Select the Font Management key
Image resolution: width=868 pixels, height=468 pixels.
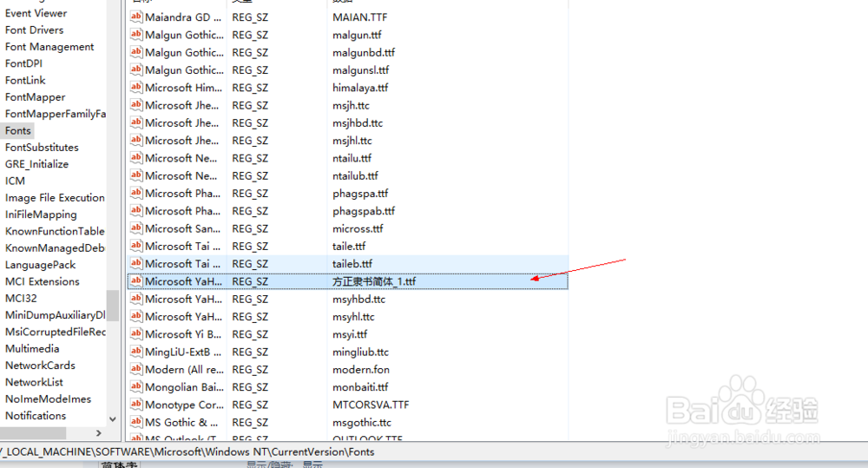click(49, 47)
